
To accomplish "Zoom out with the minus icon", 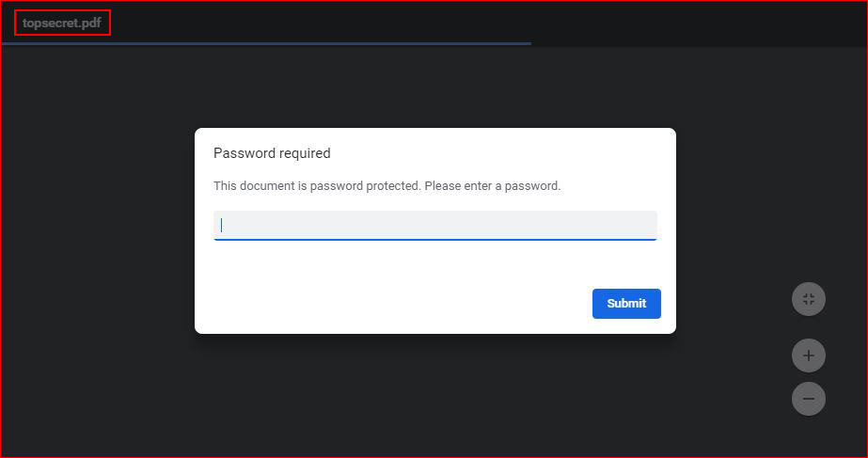I will click(808, 399).
